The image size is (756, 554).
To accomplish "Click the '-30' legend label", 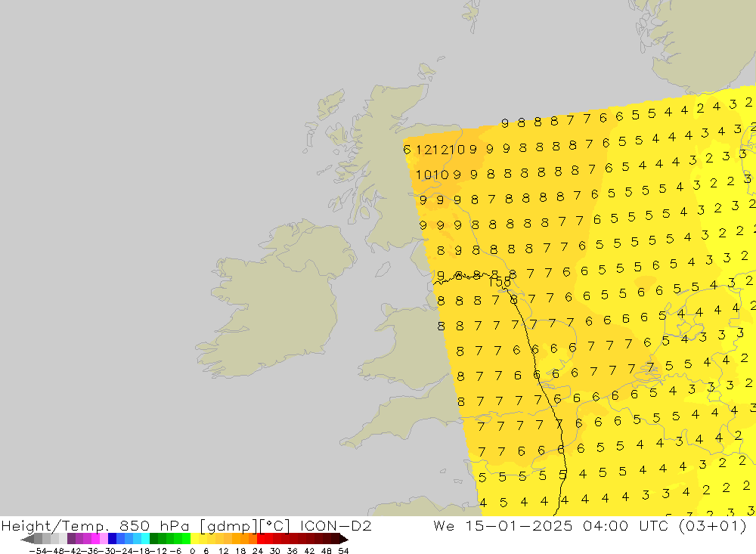I will pos(107,551).
